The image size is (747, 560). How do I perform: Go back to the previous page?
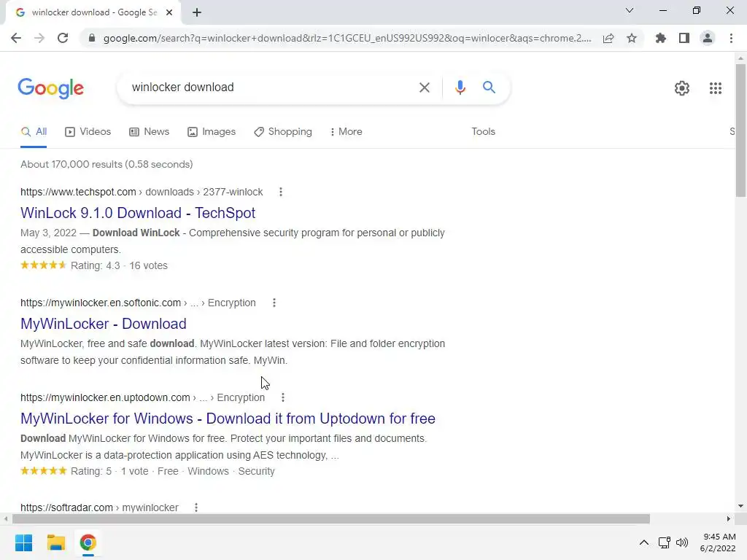click(x=16, y=38)
